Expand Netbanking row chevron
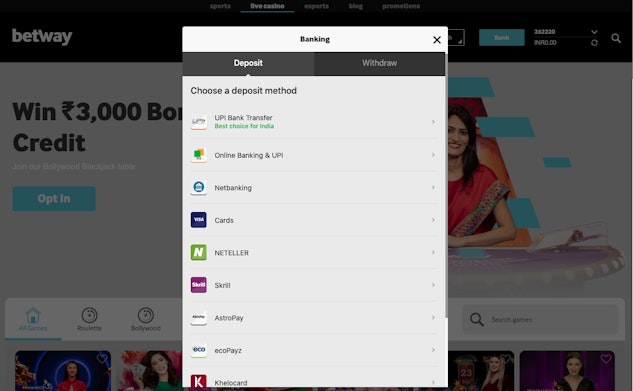 pyautogui.click(x=433, y=187)
